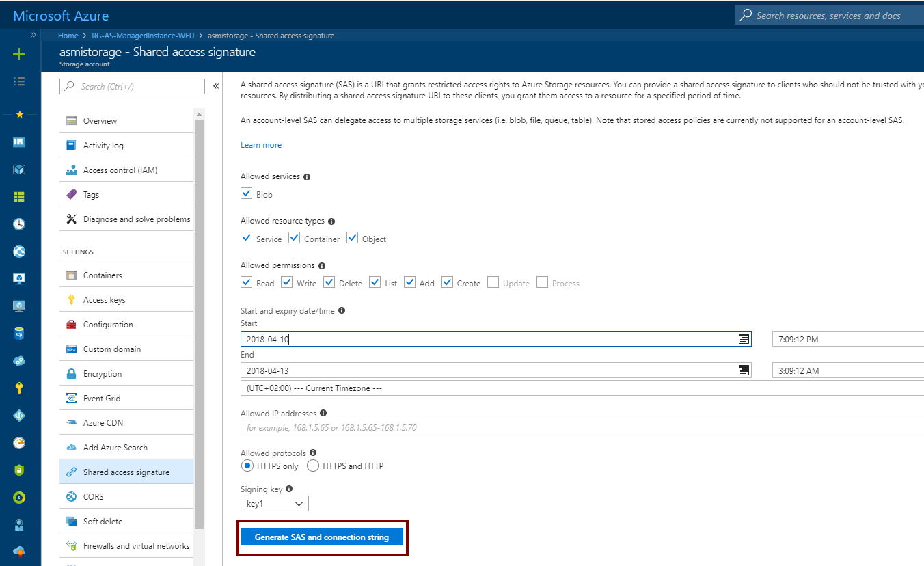Viewport: 924px width, 566px height.
Task: Click the all services list icon
Action: (x=19, y=81)
